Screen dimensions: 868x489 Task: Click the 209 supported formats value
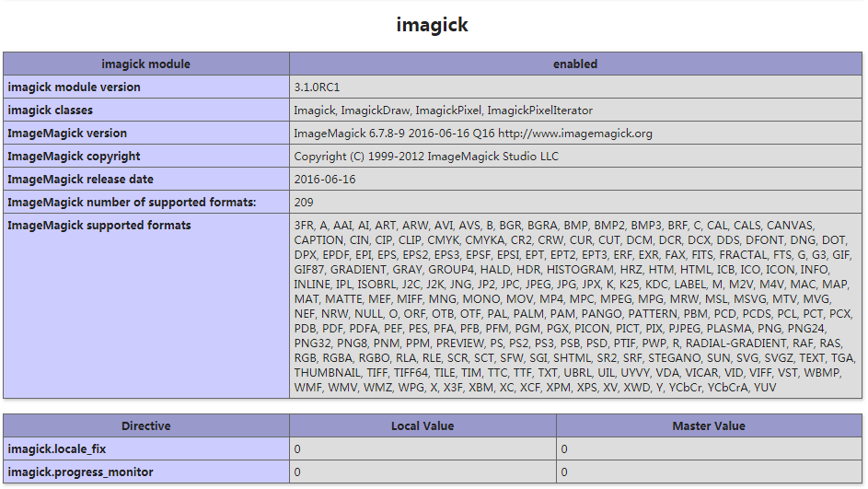tap(304, 203)
